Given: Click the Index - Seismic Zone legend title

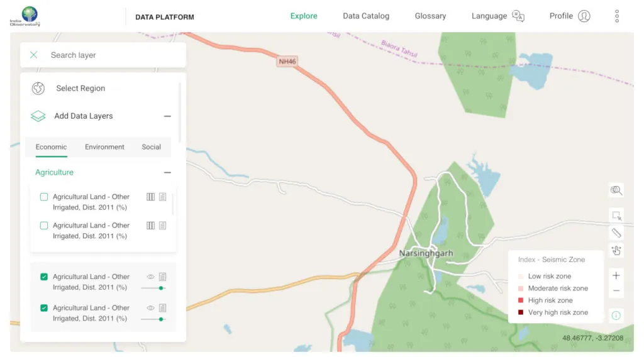Looking at the screenshot, I should (x=551, y=260).
